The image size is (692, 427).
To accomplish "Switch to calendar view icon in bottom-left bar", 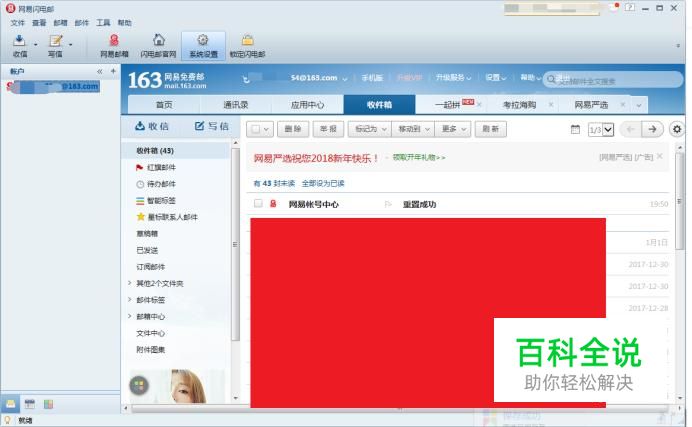I will point(30,404).
